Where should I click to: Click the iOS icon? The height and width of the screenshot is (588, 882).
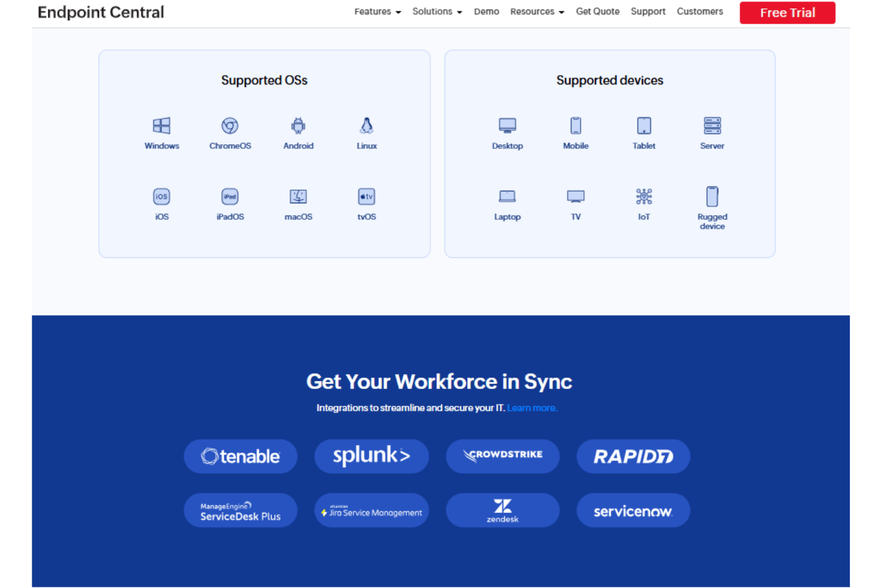pos(162,197)
